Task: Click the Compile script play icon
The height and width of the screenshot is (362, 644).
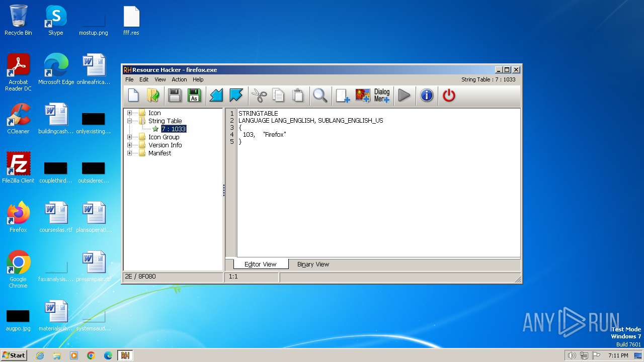Action: [404, 95]
